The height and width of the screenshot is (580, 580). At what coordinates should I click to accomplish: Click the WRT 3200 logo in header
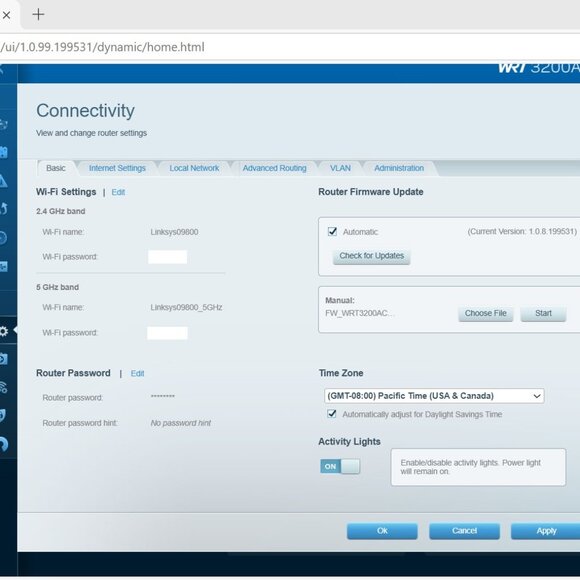click(539, 68)
